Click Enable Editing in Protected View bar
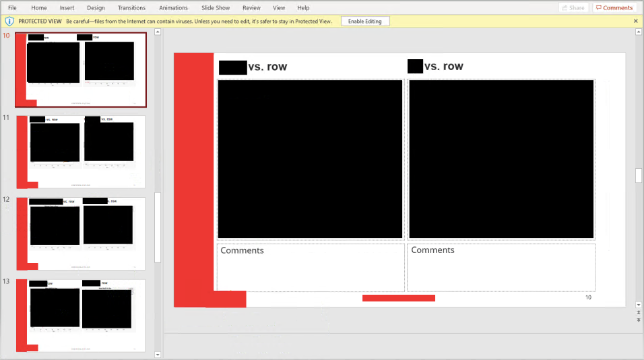Image resolution: width=644 pixels, height=360 pixels. tap(364, 22)
